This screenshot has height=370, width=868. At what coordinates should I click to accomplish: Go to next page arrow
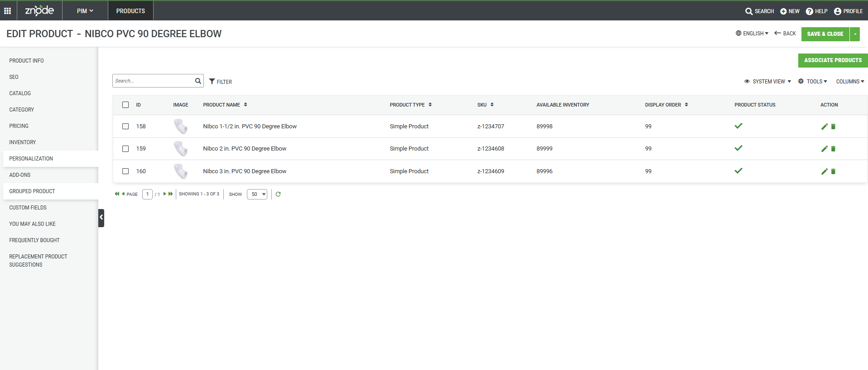click(165, 194)
